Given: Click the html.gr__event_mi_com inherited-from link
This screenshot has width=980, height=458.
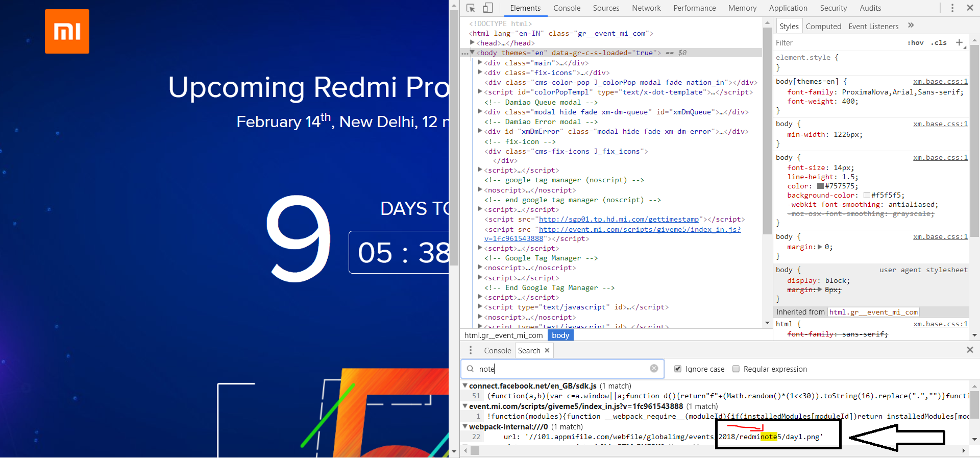Looking at the screenshot, I should pos(873,312).
